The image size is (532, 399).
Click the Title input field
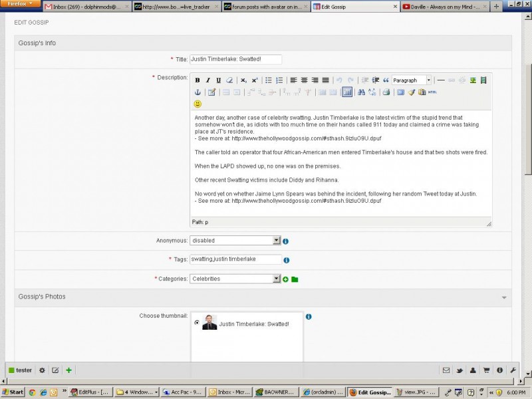pyautogui.click(x=236, y=59)
